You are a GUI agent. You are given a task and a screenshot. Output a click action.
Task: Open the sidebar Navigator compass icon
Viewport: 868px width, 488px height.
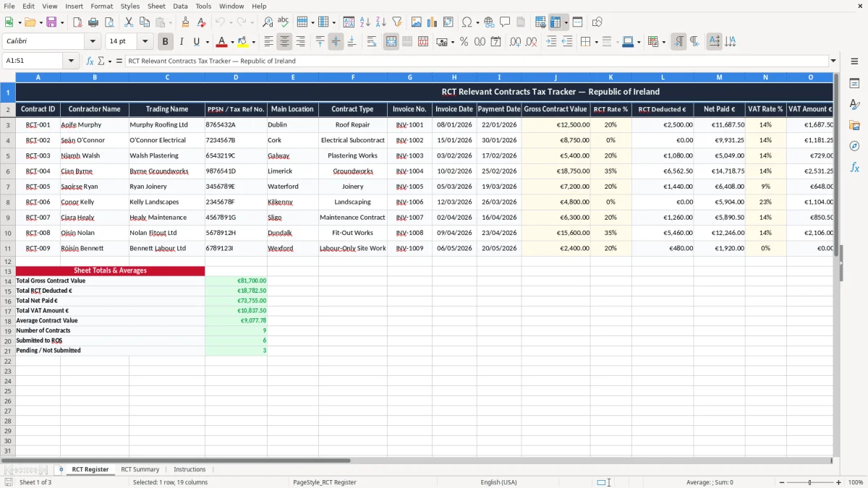854,146
